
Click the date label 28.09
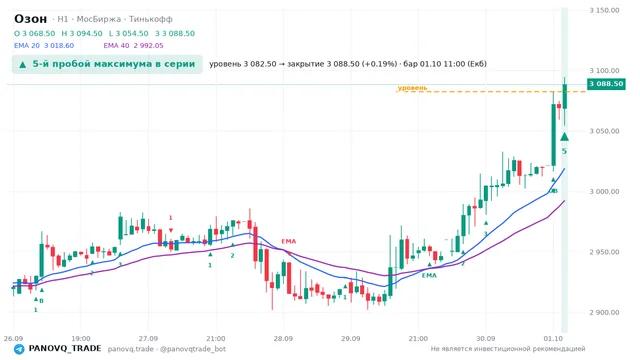(283, 338)
